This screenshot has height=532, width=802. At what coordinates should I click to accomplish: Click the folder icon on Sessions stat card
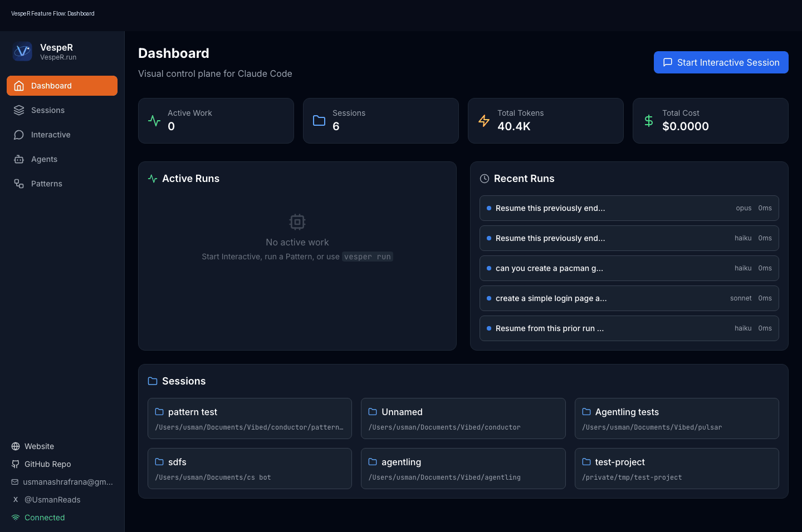[319, 120]
